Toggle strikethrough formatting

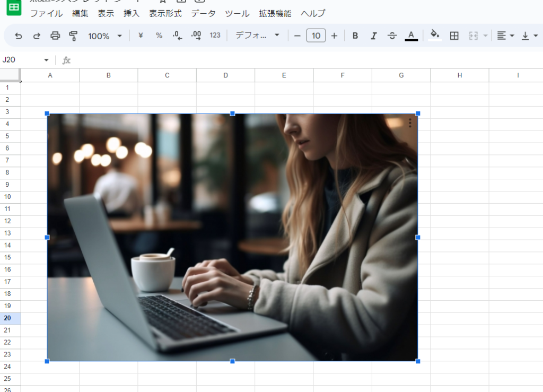click(392, 36)
